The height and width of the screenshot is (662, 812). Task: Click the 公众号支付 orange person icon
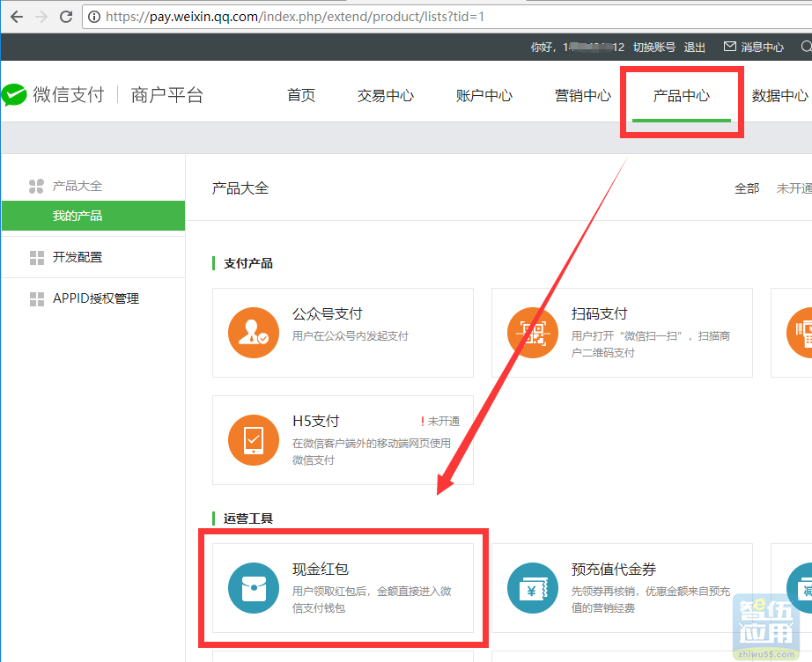254,333
